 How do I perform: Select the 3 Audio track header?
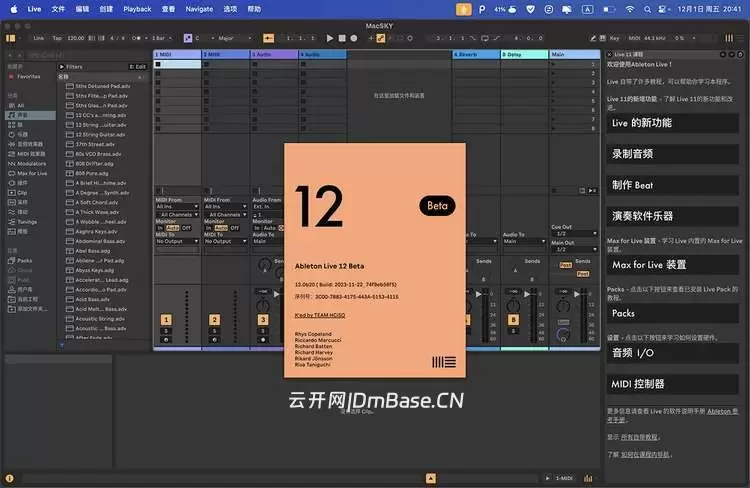pyautogui.click(x=274, y=55)
